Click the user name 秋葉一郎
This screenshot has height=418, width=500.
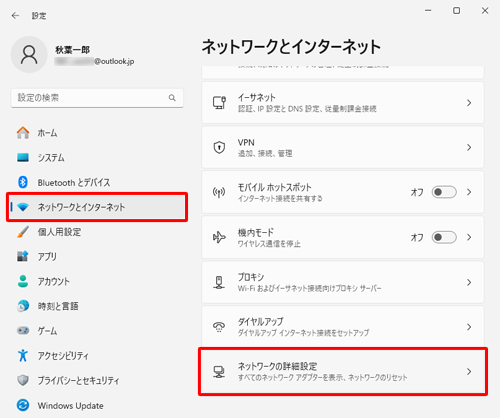pos(72,50)
